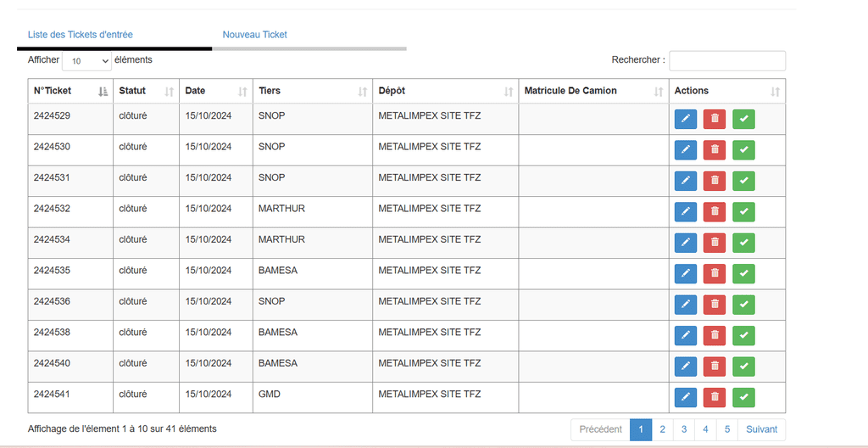The image size is (868, 448).
Task: Delete ticket 2424534 with trash icon
Action: click(x=715, y=243)
